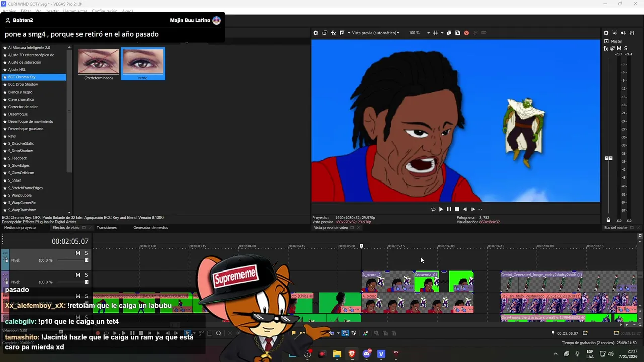Select BCC Chroma Key effect
This screenshot has width=644, height=362.
click(x=34, y=77)
